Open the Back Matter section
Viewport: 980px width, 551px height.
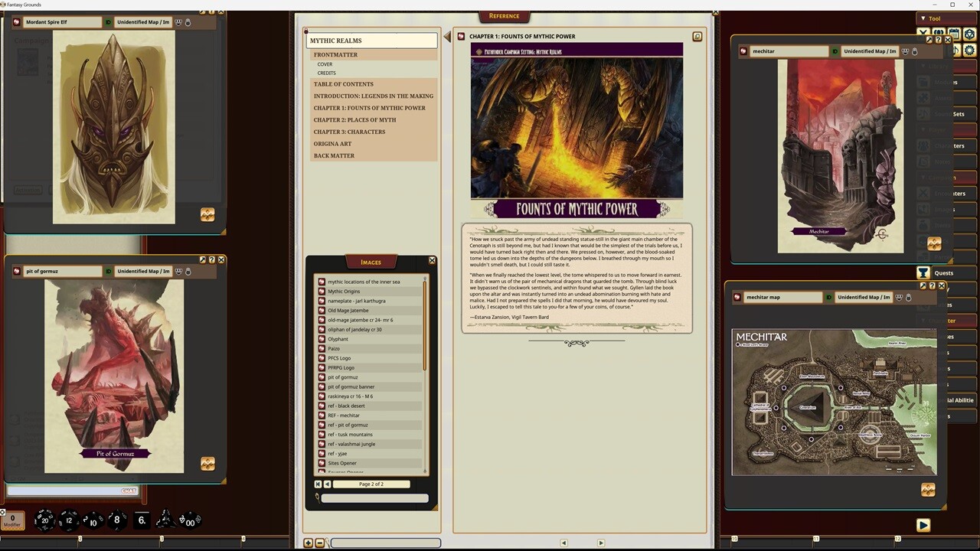334,155
